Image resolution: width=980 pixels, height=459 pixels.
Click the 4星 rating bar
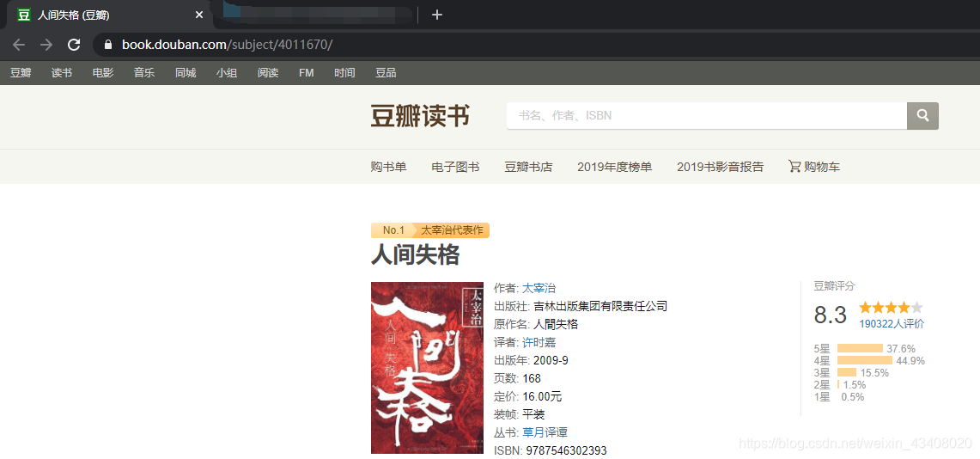click(865, 361)
